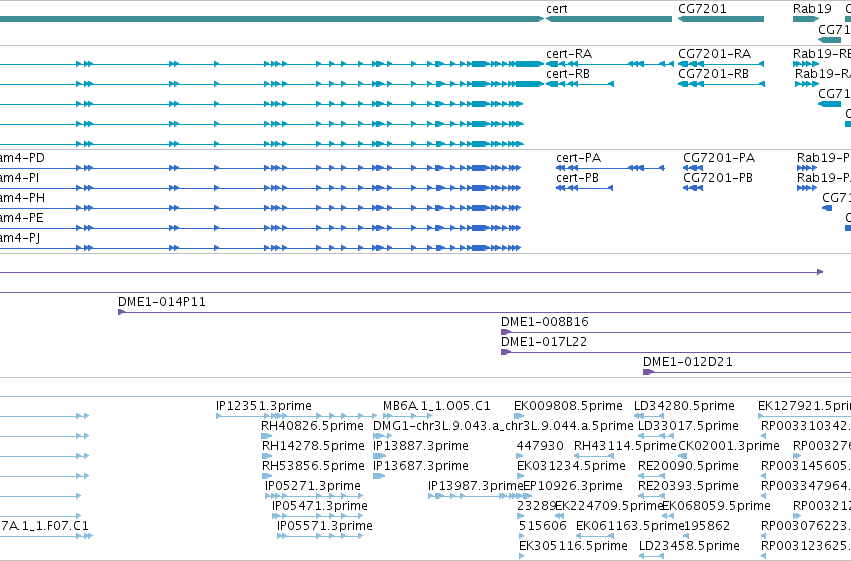This screenshot has width=851, height=561.
Task: Select the RH40826.5prime EST label
Action: click(x=312, y=426)
